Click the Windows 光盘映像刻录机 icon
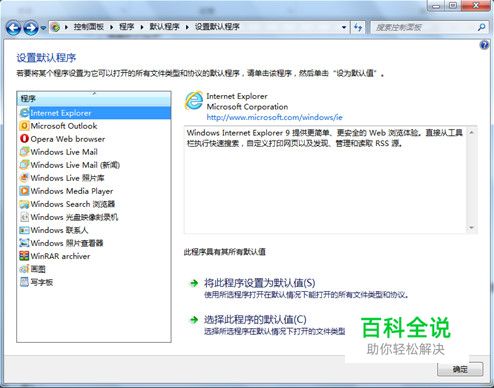 (x=24, y=217)
